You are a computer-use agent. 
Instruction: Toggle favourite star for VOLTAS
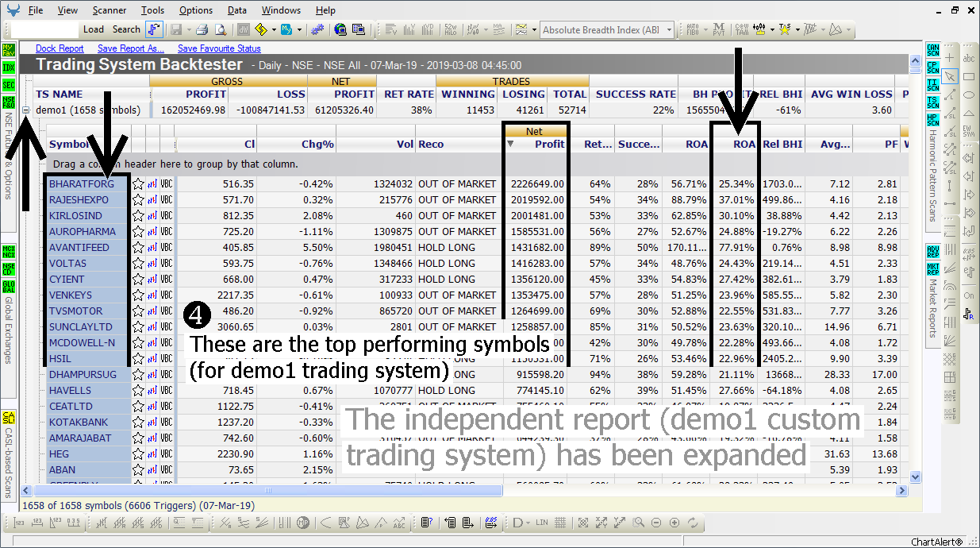click(139, 263)
